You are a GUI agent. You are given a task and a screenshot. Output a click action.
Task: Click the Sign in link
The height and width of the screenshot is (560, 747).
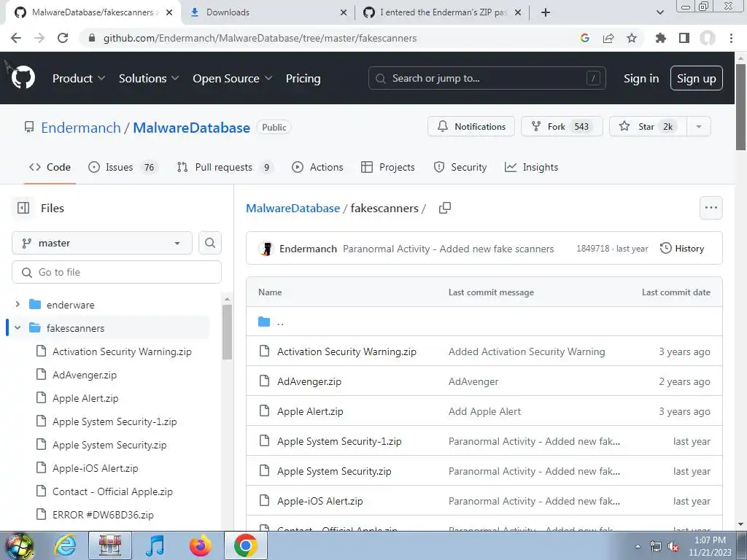[x=641, y=79]
